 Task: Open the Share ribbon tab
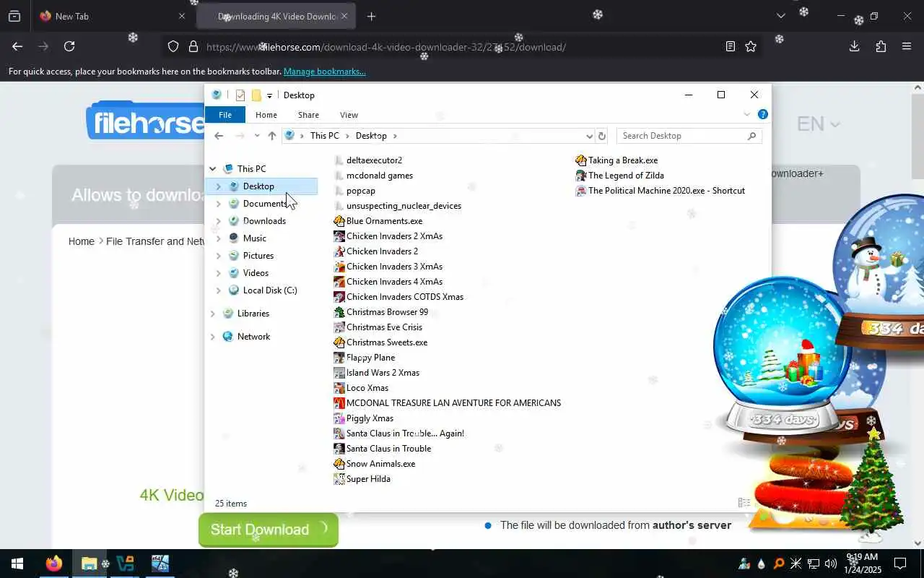coord(308,115)
